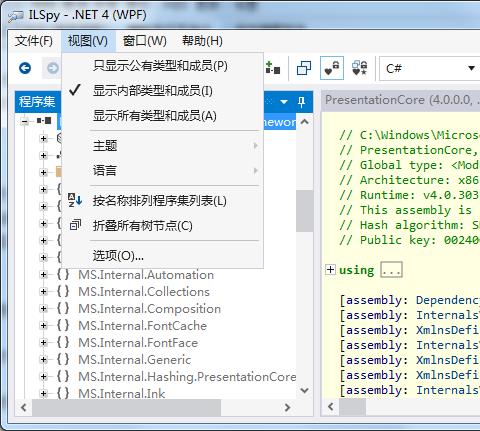This screenshot has height=431, width=480.
Task: Choose 折叠所有树节点(C) menu entry
Action: (163, 226)
